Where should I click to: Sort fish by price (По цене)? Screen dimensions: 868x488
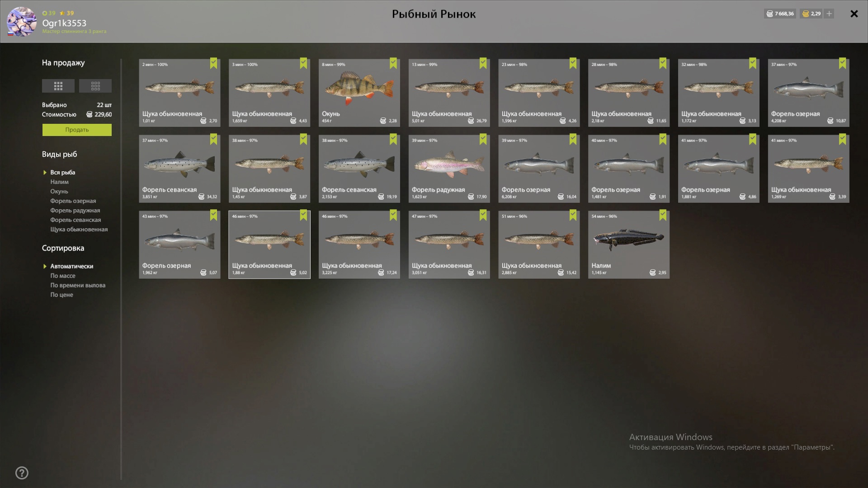tap(61, 295)
